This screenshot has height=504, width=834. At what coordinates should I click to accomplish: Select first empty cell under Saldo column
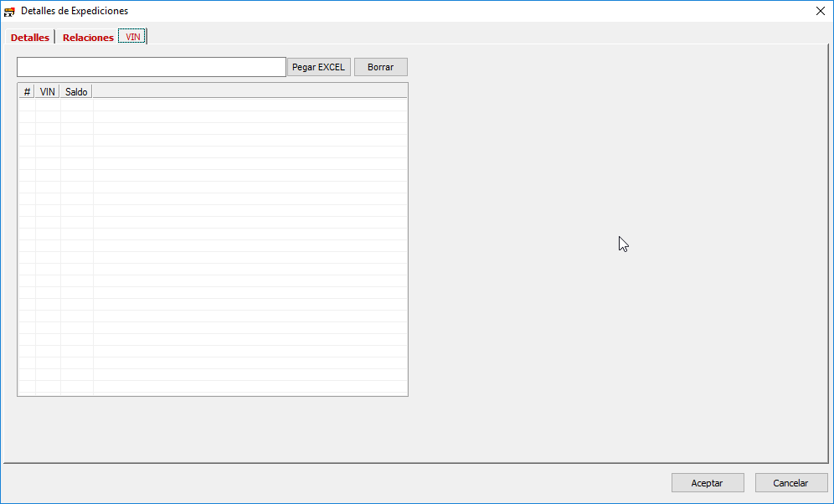(76, 105)
